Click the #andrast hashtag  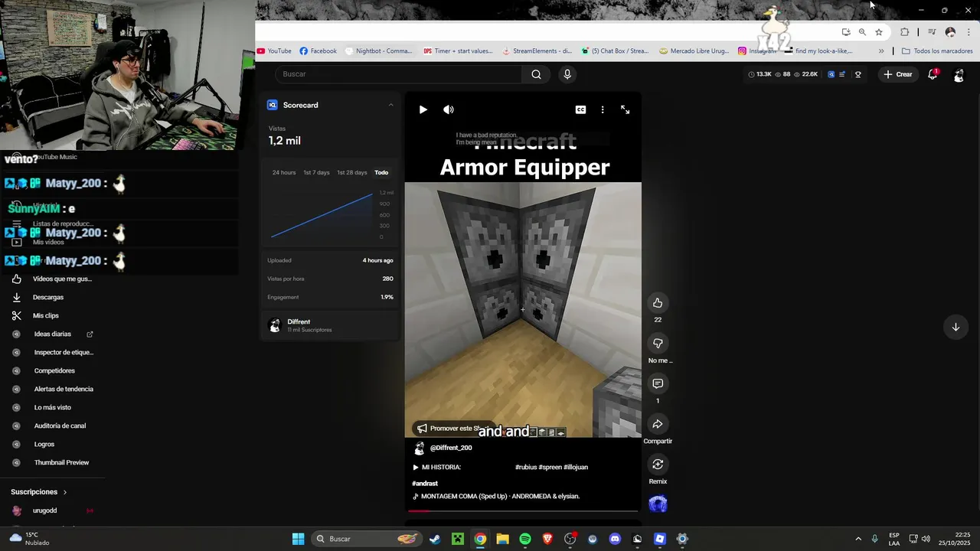click(425, 484)
